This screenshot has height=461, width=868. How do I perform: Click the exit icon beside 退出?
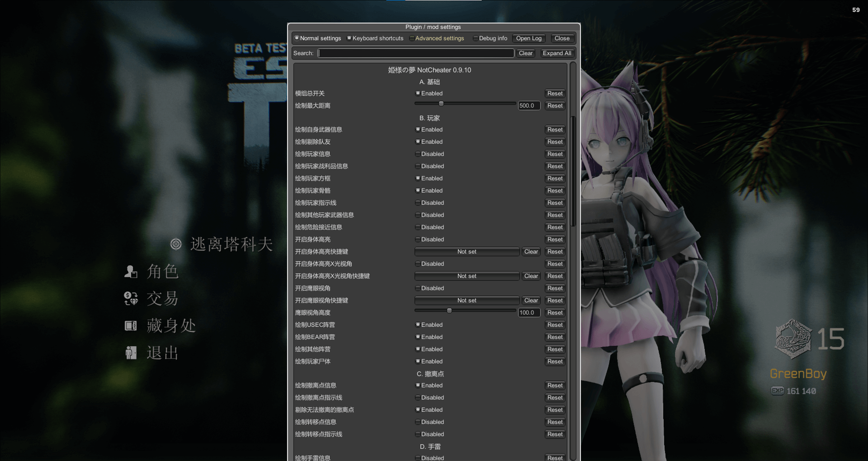click(131, 353)
